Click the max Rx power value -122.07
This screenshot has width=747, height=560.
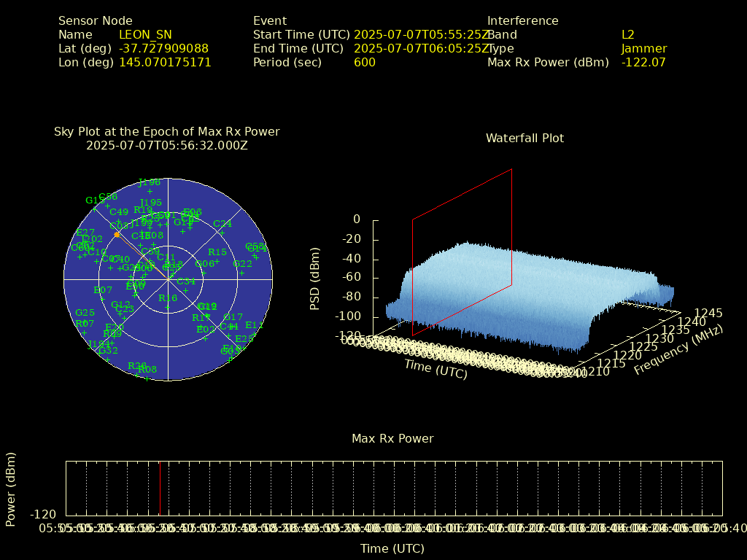(x=643, y=62)
